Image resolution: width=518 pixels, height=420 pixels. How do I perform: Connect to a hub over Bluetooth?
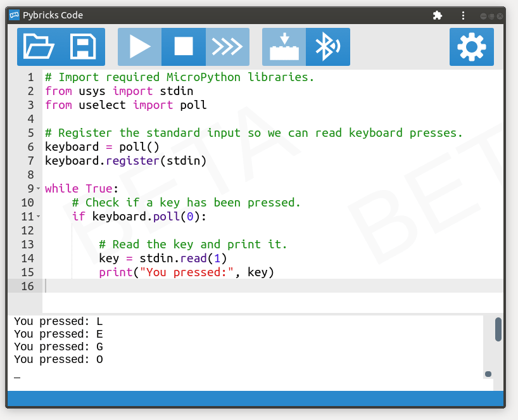tap(327, 46)
